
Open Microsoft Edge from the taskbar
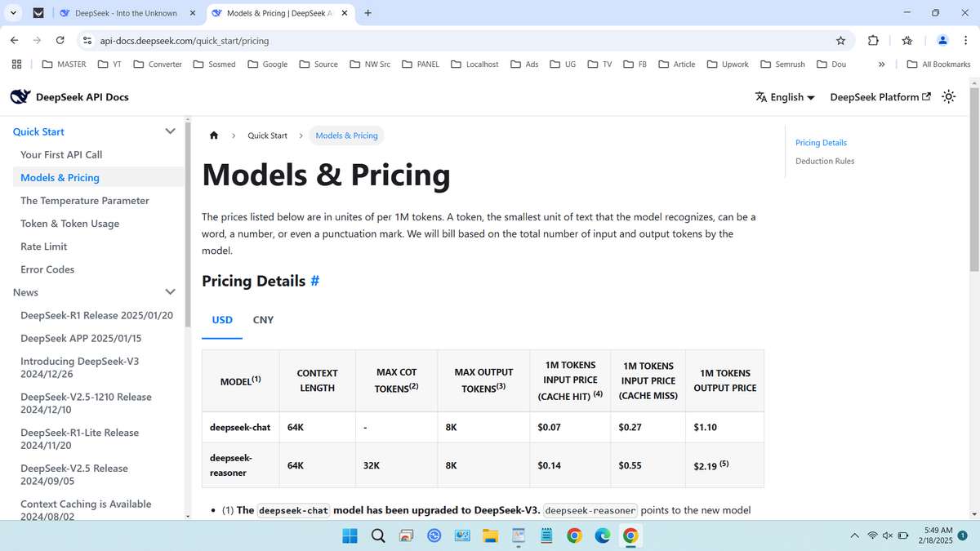tap(603, 535)
